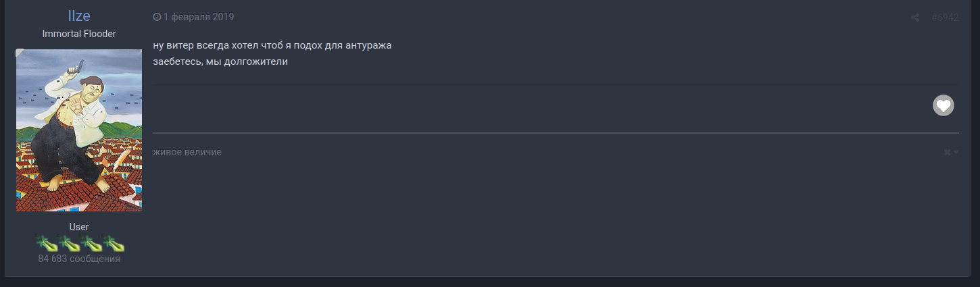This screenshot has width=980, height=287.
Task: Open Ilze's user profile link
Action: click(79, 17)
